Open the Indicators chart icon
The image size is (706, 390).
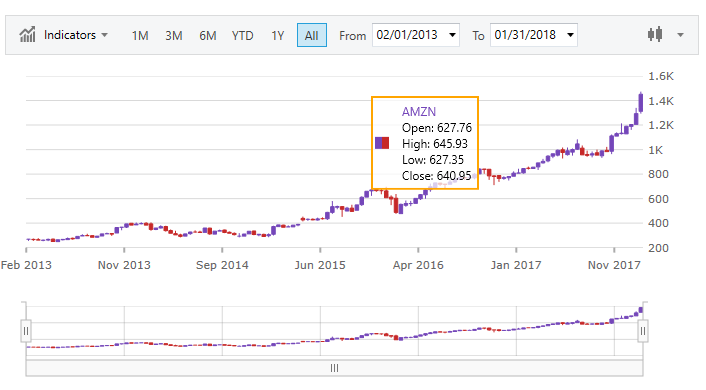pyautogui.click(x=27, y=35)
